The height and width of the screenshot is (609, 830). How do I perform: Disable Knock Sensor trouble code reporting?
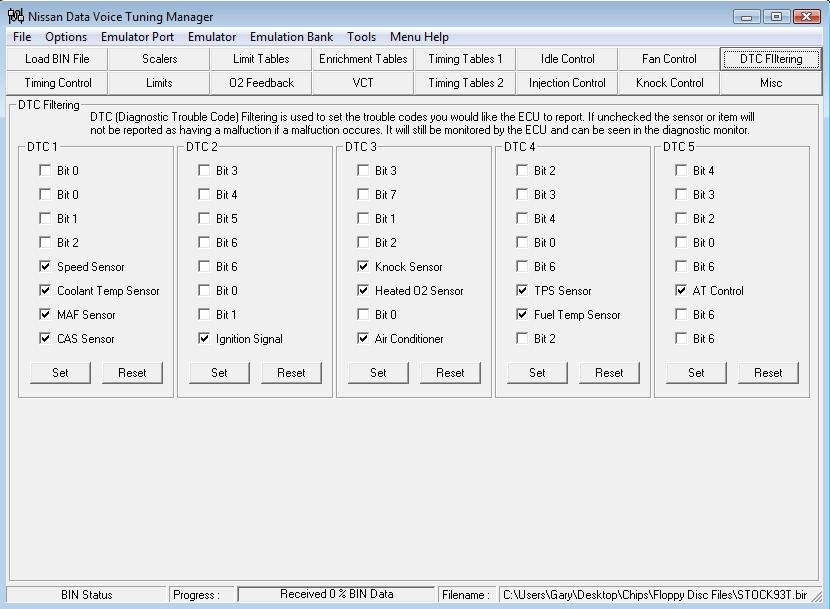[x=363, y=267]
